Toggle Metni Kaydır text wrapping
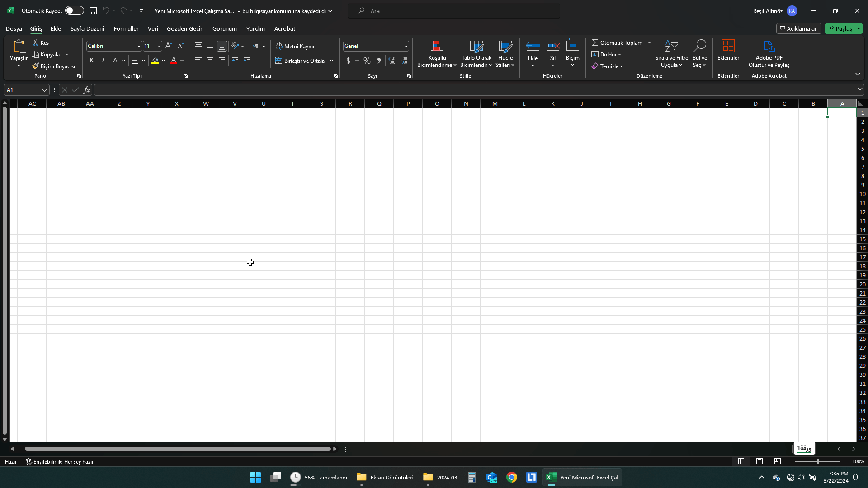Viewport: 868px width, 488px height. [295, 46]
